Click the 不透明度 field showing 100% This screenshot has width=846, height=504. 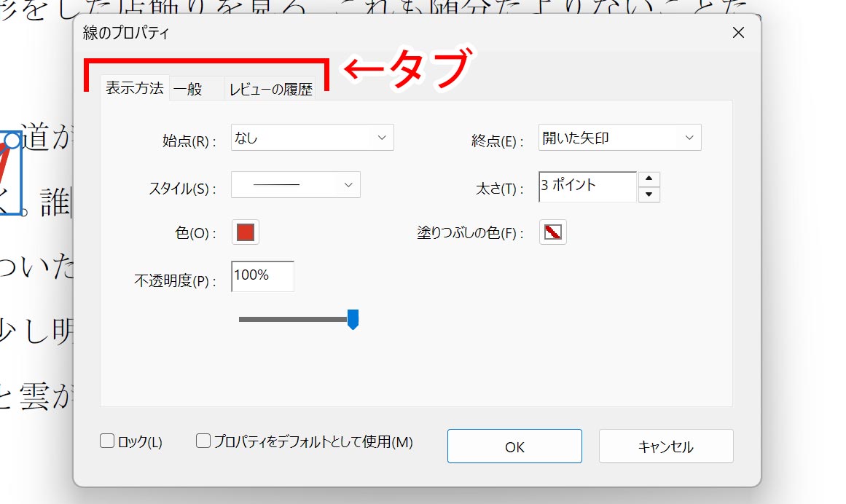click(262, 276)
